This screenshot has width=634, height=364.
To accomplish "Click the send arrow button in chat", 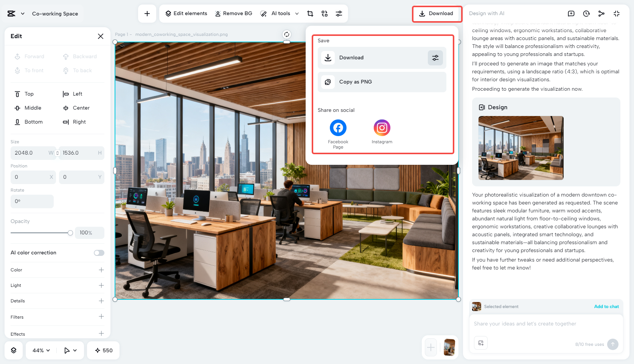I will [x=613, y=344].
